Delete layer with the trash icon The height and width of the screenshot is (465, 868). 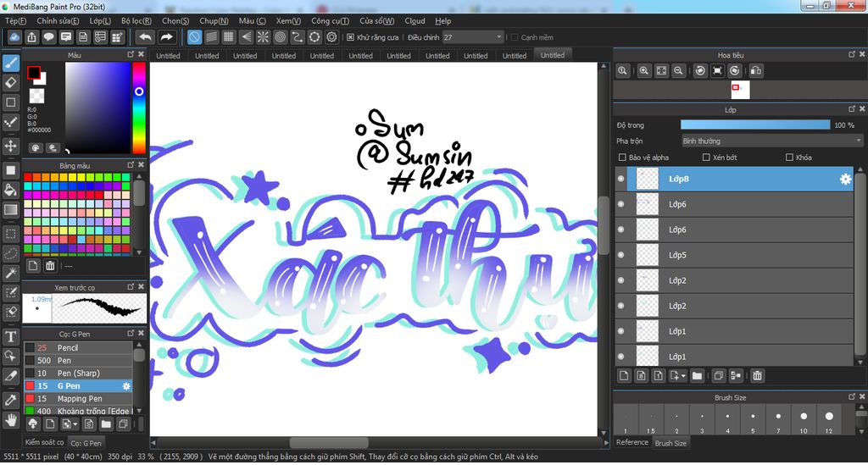pyautogui.click(x=757, y=376)
